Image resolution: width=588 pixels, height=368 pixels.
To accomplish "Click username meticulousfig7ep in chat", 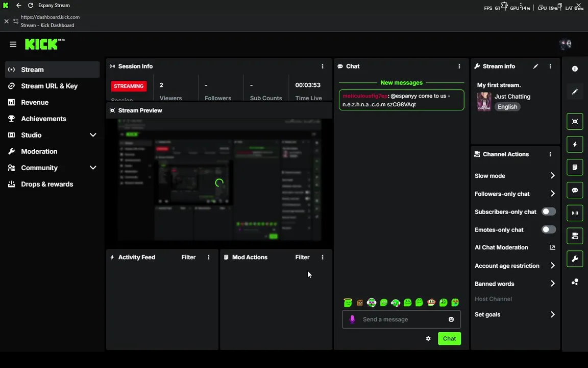I will 365,96.
